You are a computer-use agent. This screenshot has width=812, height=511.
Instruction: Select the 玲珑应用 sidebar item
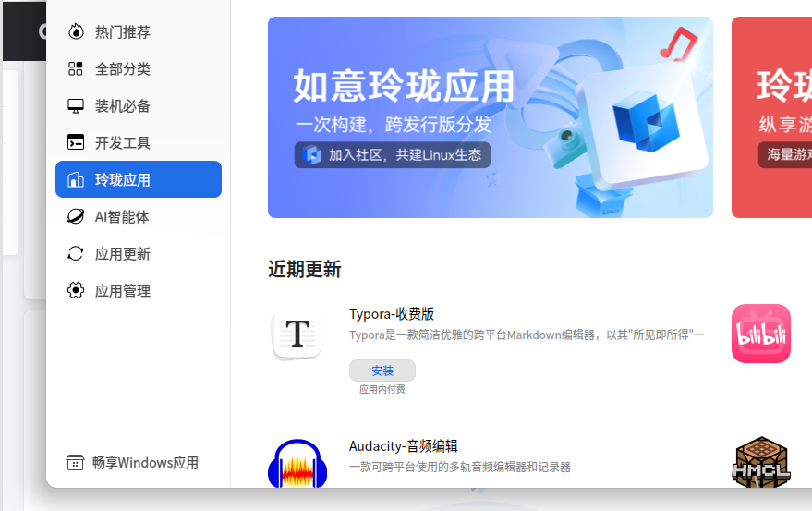point(139,179)
